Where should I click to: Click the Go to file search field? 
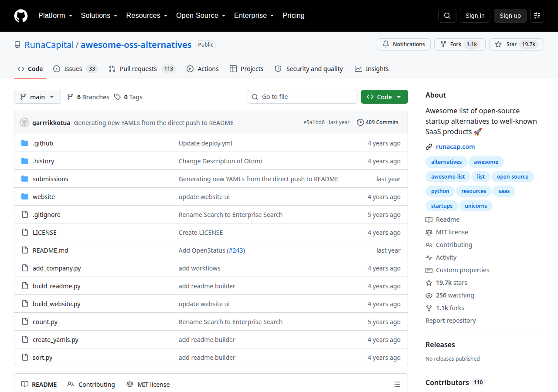click(x=303, y=97)
